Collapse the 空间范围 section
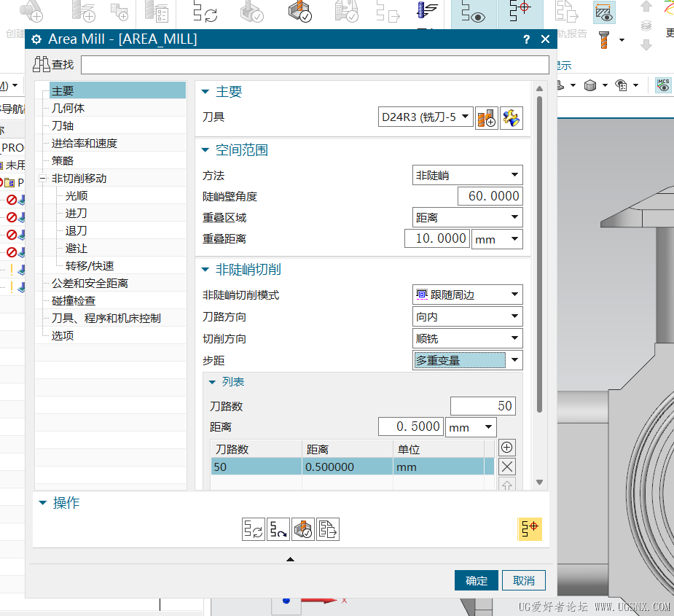The image size is (674, 616). click(x=205, y=150)
